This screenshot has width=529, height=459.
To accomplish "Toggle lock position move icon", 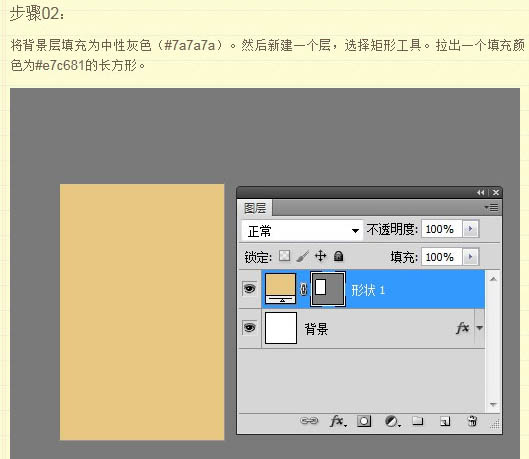I will tap(321, 256).
